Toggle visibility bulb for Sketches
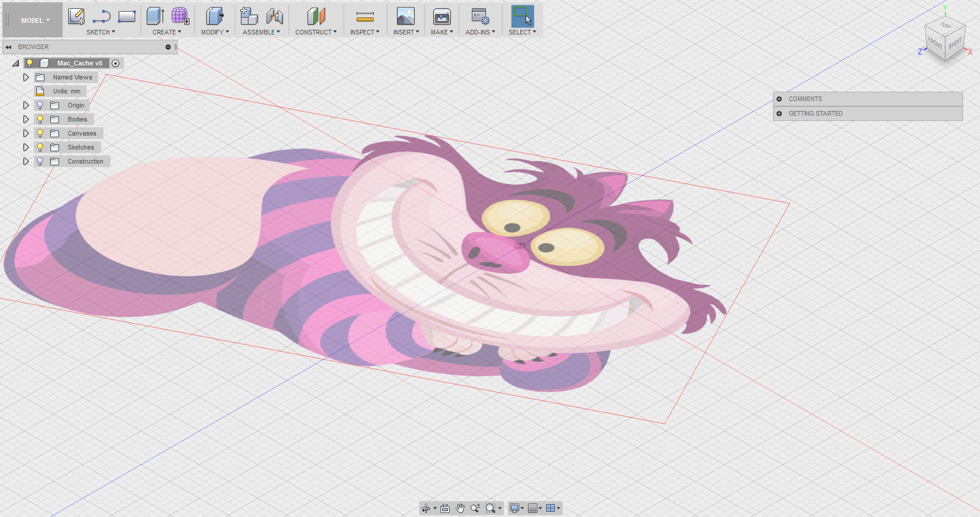980x517 pixels. point(40,147)
